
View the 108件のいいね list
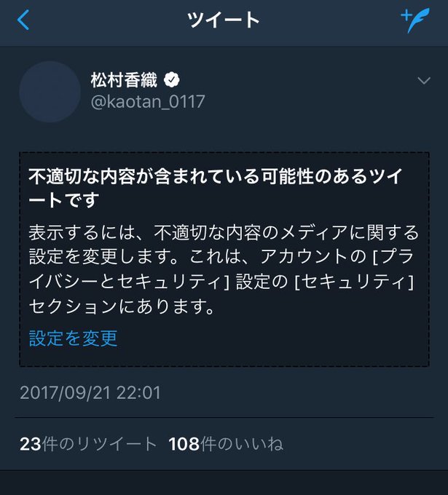pyautogui.click(x=226, y=444)
